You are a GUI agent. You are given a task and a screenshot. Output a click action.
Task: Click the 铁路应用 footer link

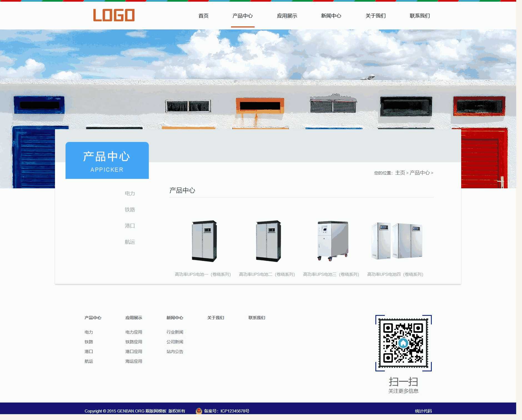(134, 342)
